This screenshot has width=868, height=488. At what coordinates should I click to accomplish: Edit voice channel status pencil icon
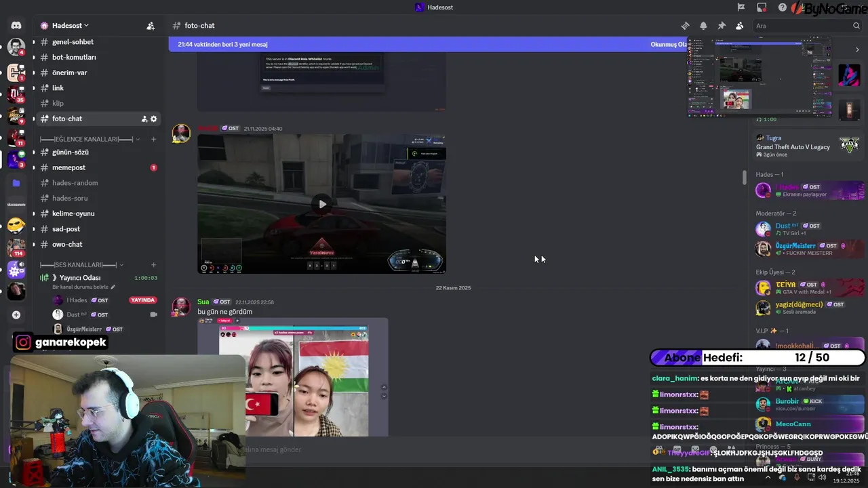point(113,287)
